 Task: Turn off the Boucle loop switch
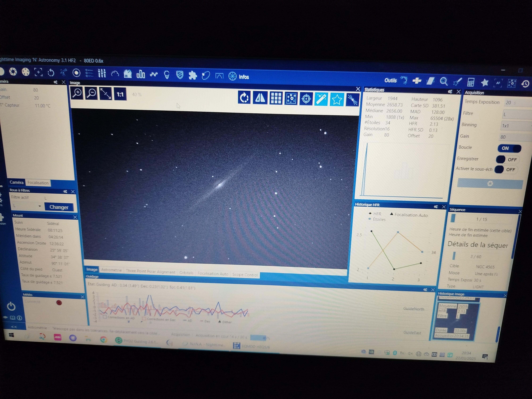pos(509,148)
